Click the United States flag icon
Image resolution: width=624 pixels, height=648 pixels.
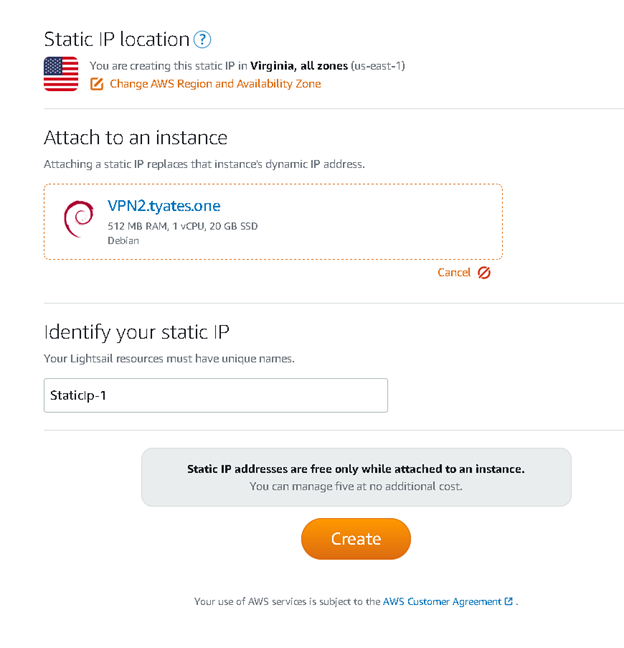pos(61,74)
